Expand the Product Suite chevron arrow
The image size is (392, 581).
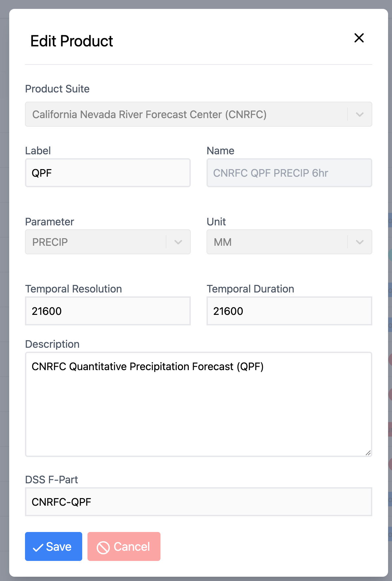(x=360, y=114)
